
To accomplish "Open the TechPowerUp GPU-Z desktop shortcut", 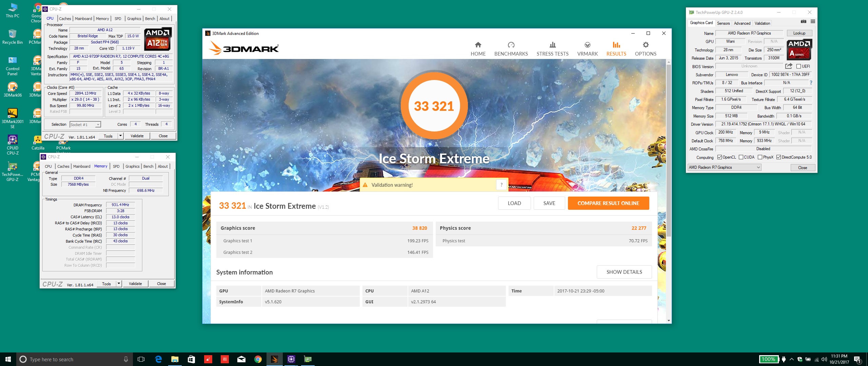I will point(13,171).
